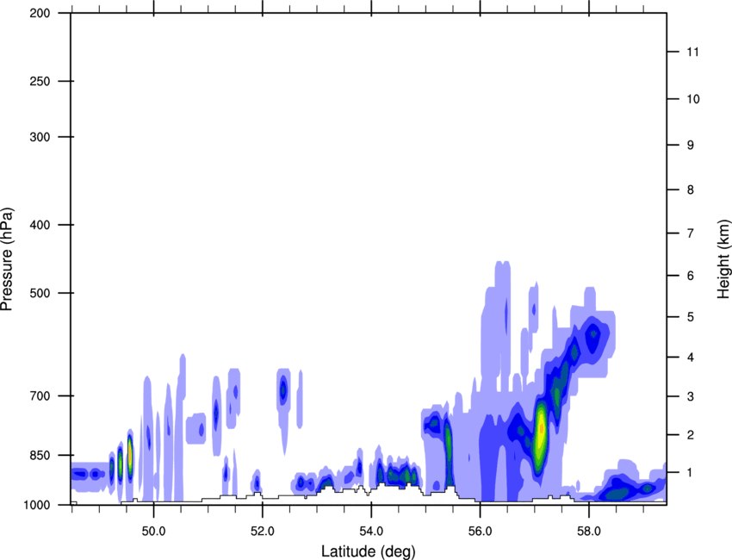Image resolution: width=732 pixels, height=560 pixels.
Task: Click pressure tick label 250
Action: click(x=40, y=81)
